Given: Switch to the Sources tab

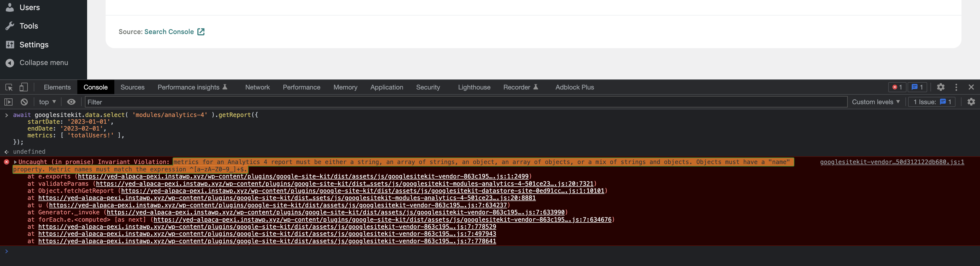Looking at the screenshot, I should click(132, 87).
